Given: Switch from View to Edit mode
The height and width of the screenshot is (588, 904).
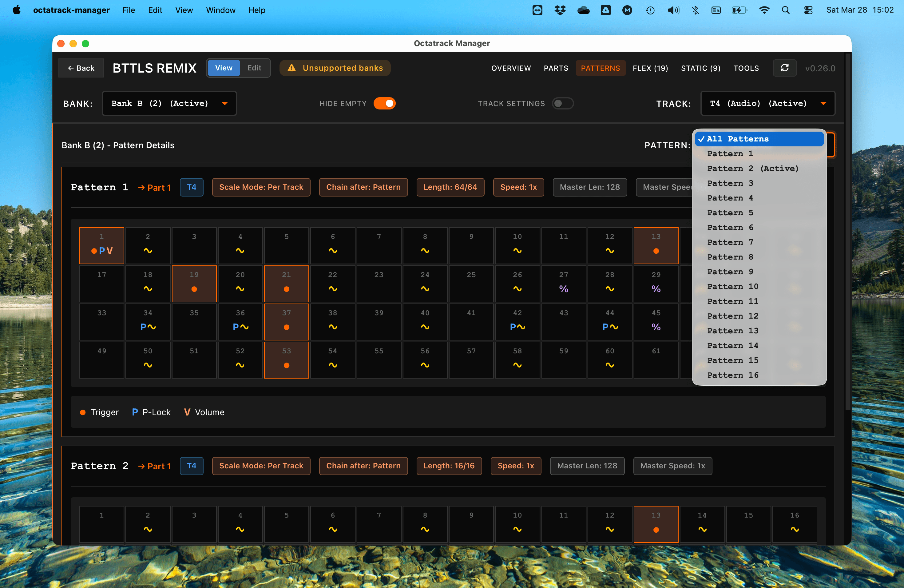Looking at the screenshot, I should click(255, 68).
